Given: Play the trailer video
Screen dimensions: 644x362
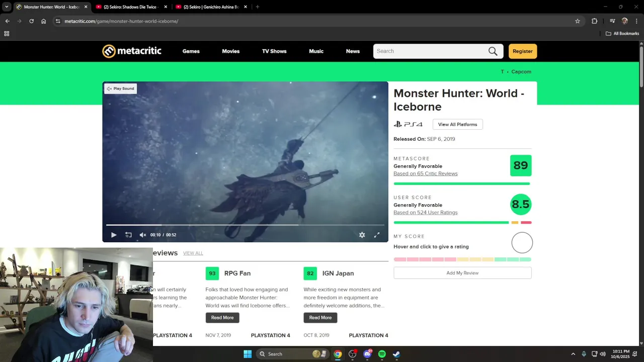Looking at the screenshot, I should [x=114, y=235].
